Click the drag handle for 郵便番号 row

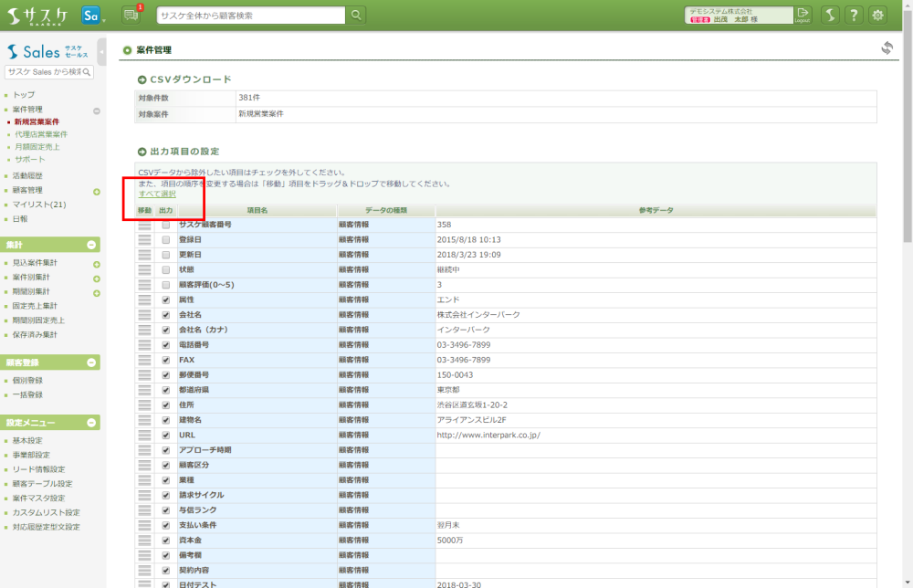pyautogui.click(x=144, y=375)
